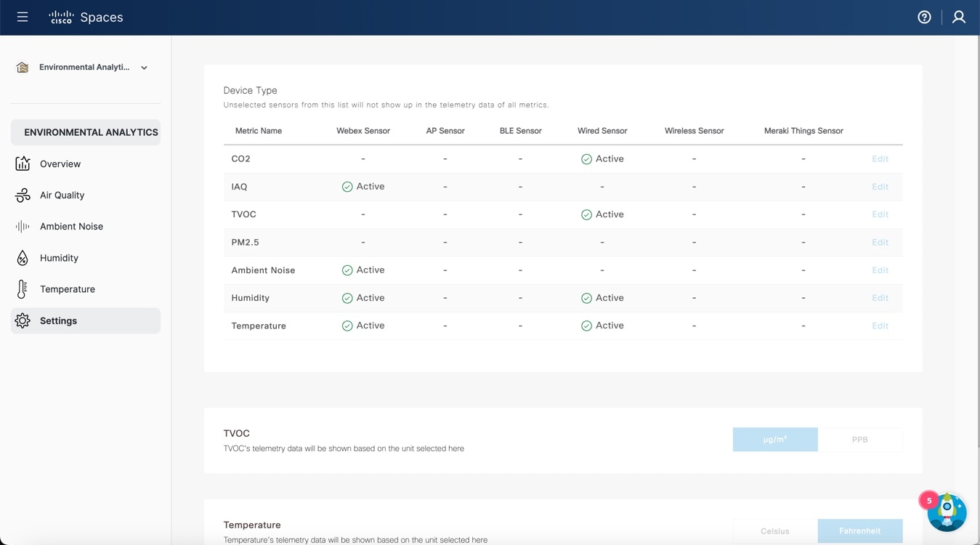Click the Device Type section heading
Screen dimensions: 980x545
[250, 90]
